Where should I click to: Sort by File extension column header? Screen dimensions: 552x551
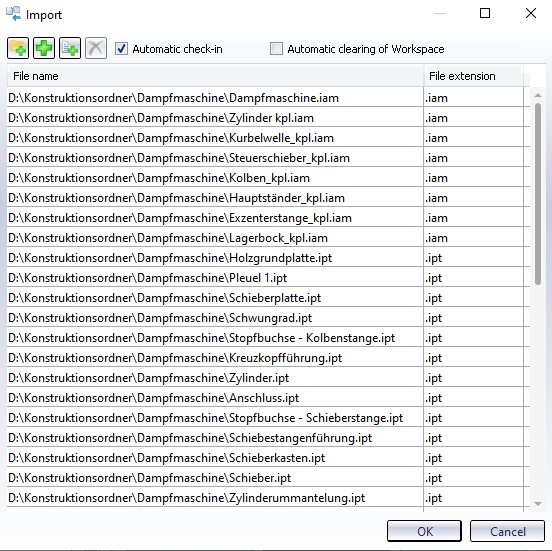pos(473,76)
